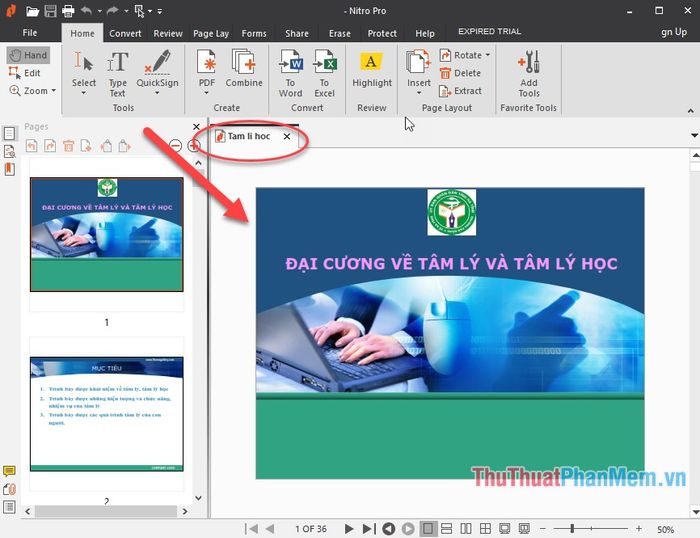Close the Pages panel
This screenshot has height=538, width=700.
tap(196, 126)
